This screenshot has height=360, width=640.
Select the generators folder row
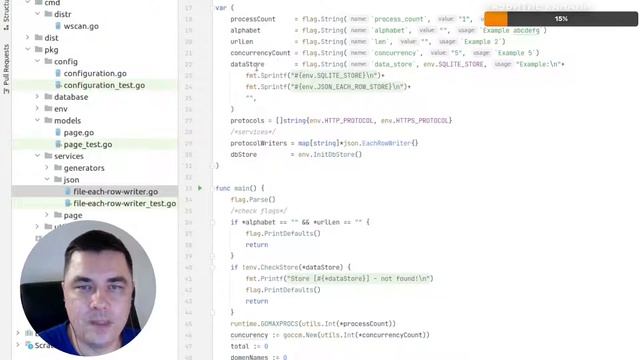click(95, 168)
